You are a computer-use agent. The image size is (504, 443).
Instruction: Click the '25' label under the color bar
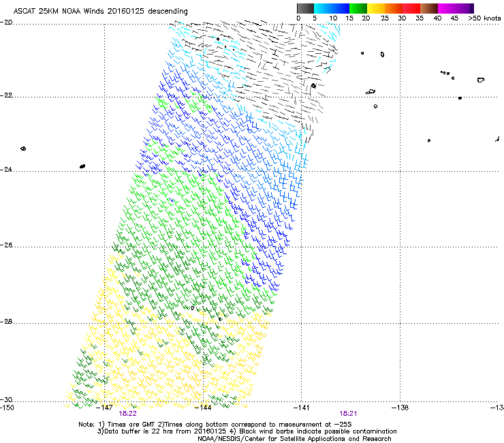tap(385, 18)
